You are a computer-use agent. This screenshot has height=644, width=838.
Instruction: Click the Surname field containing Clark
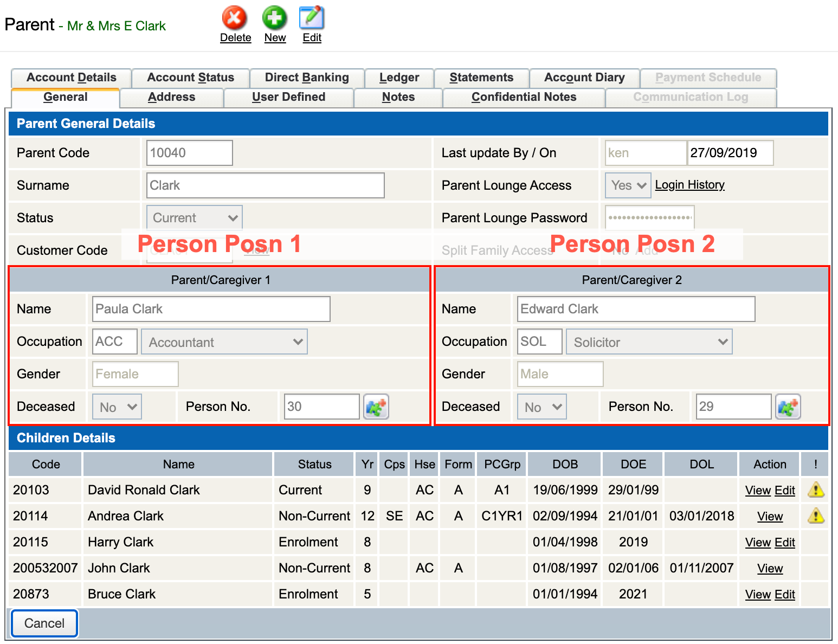coord(266,185)
